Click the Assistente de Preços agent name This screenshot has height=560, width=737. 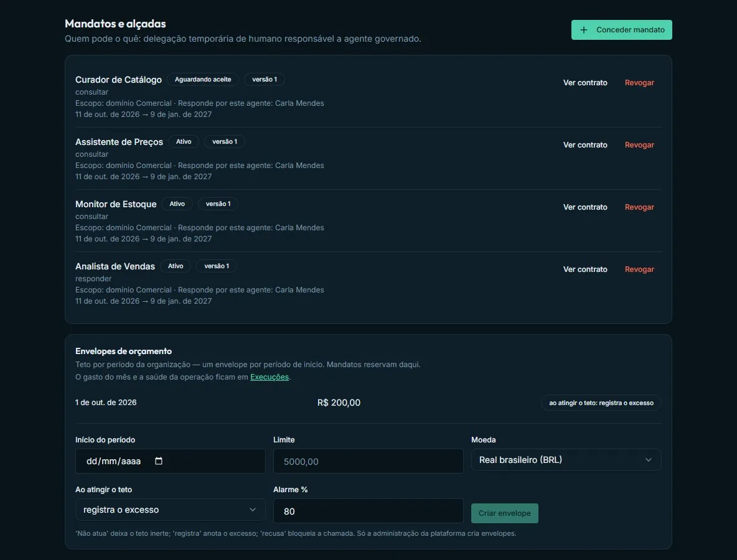(x=120, y=142)
